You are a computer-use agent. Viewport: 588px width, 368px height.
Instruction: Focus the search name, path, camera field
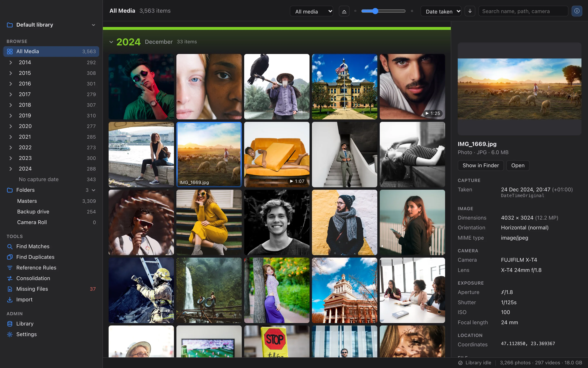click(x=523, y=11)
